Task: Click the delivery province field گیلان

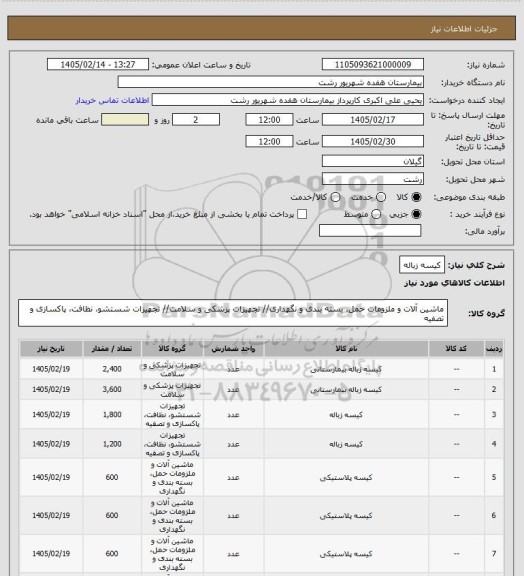Action: click(373, 161)
